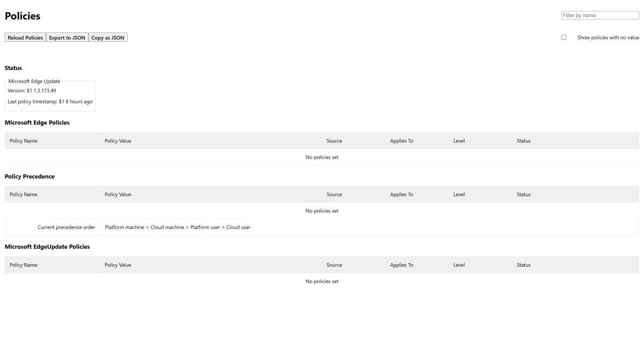Click the Platform machine precedence order value
The height and width of the screenshot is (357, 644).
pyautogui.click(x=125, y=227)
